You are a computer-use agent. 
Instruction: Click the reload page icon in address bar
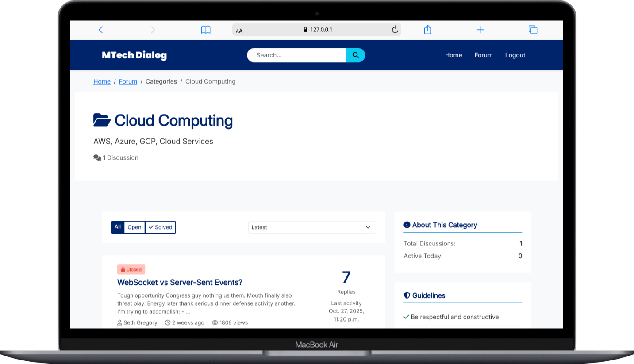[x=395, y=30]
